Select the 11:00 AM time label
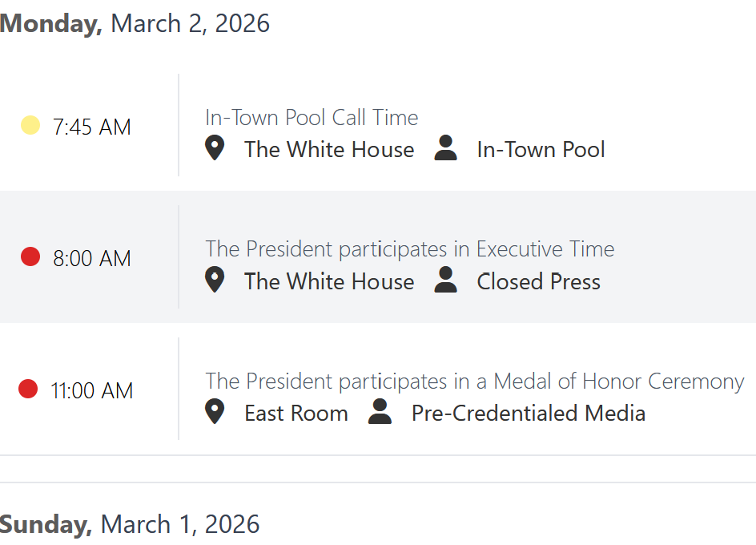 pyautogui.click(x=92, y=390)
